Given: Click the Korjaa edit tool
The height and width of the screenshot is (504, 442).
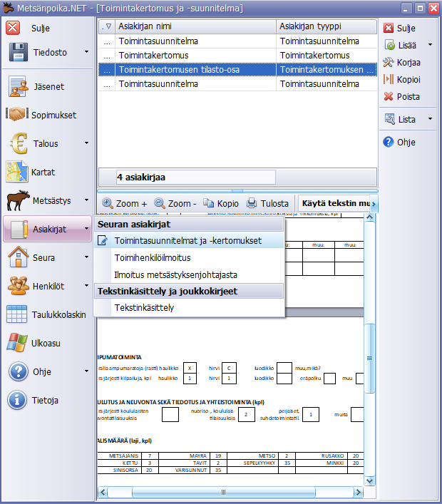Looking at the screenshot, I should click(x=402, y=62).
